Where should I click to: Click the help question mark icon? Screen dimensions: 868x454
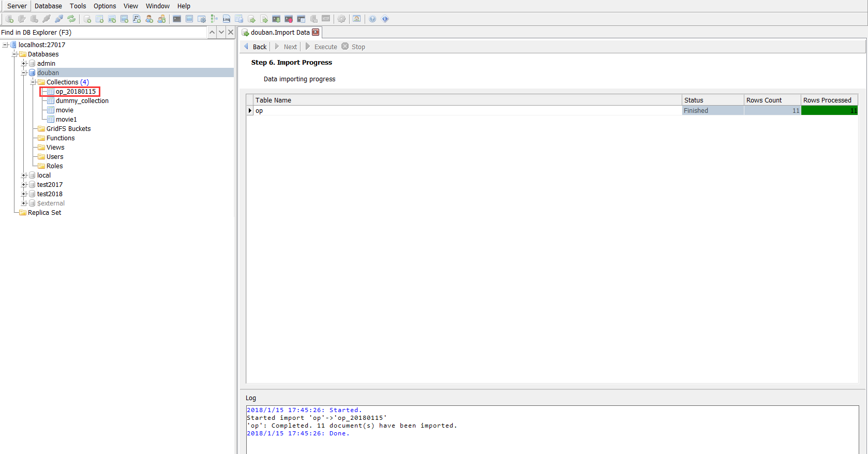coord(372,19)
